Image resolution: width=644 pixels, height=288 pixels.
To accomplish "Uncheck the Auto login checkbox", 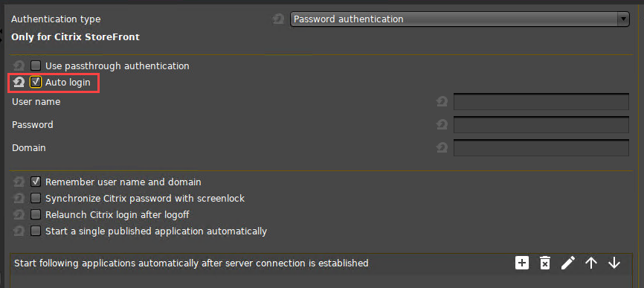I will [36, 82].
